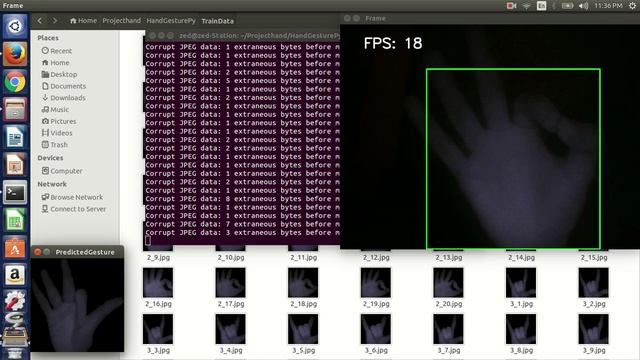
Task: Click the 2_13.jpg file name
Action: point(449,258)
